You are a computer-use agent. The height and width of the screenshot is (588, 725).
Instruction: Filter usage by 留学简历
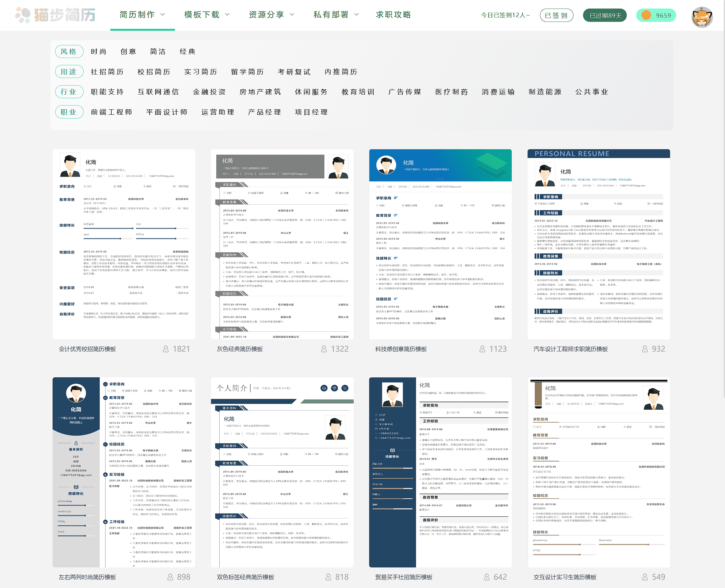(248, 72)
